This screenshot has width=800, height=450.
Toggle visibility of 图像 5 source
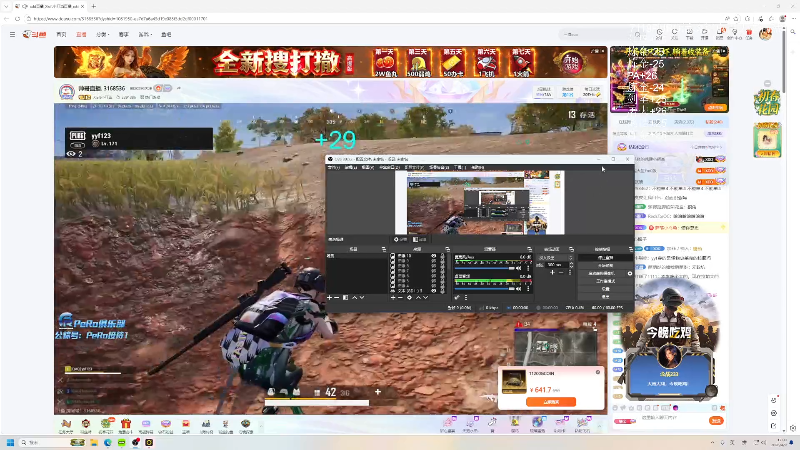pyautogui.click(x=433, y=281)
